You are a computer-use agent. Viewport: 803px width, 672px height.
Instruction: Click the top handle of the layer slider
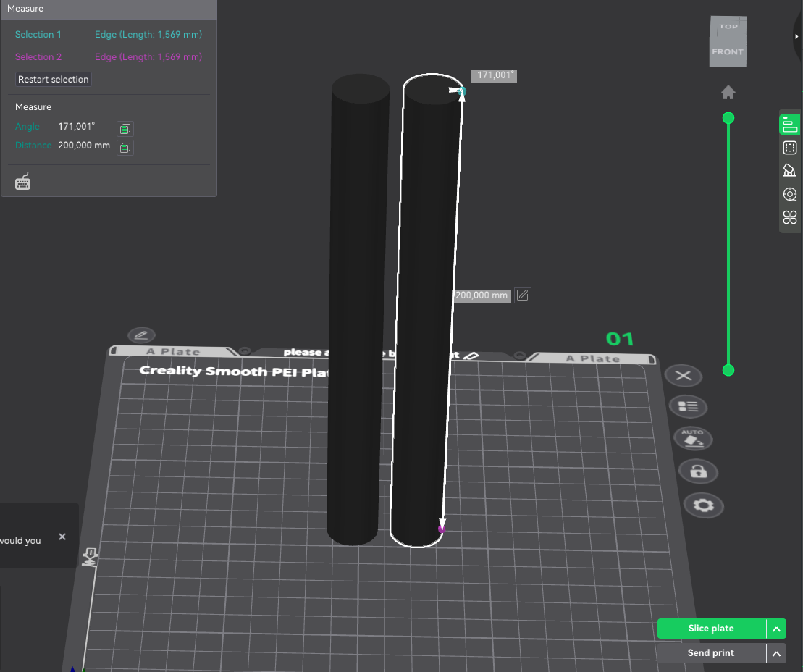coord(728,118)
